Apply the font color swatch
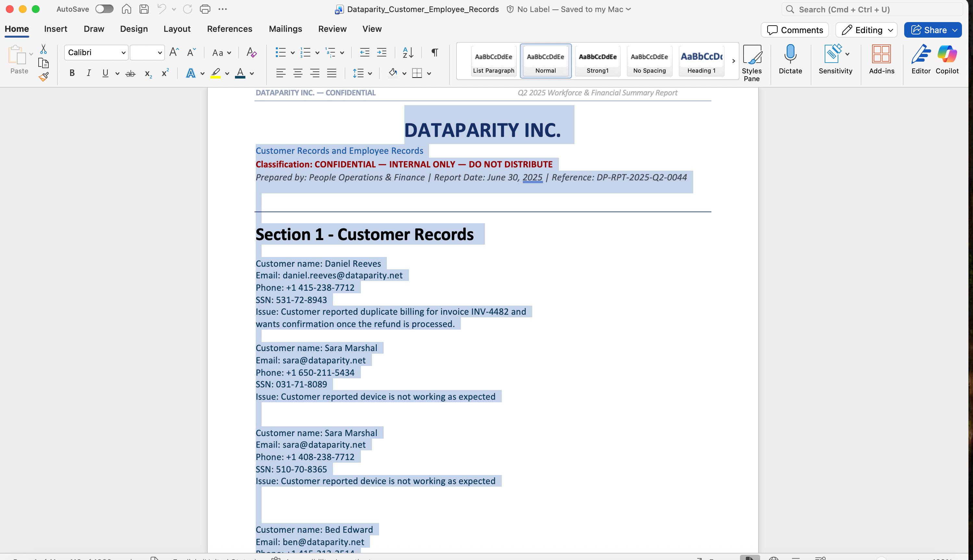973x560 pixels. pos(240,73)
